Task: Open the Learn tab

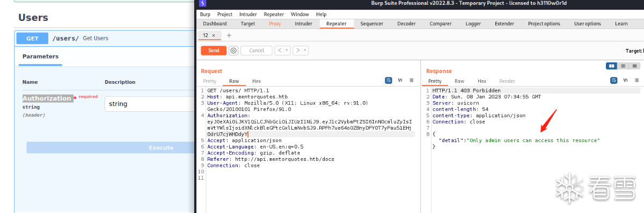Action: (x=621, y=24)
